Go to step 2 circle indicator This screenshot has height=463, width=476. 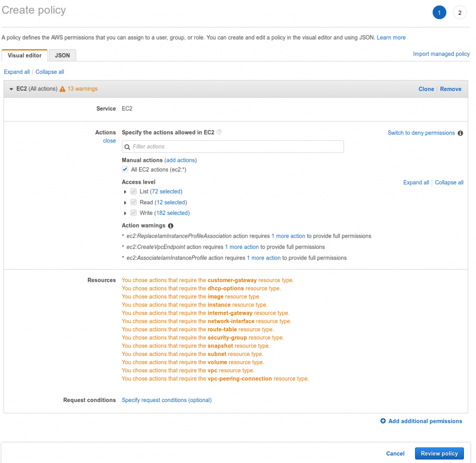coord(460,13)
